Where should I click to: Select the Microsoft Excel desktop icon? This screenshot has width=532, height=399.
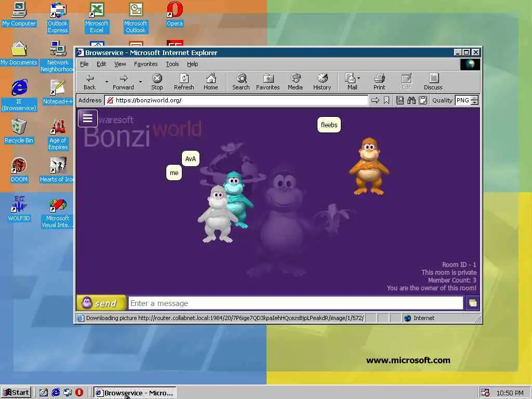pos(97,18)
